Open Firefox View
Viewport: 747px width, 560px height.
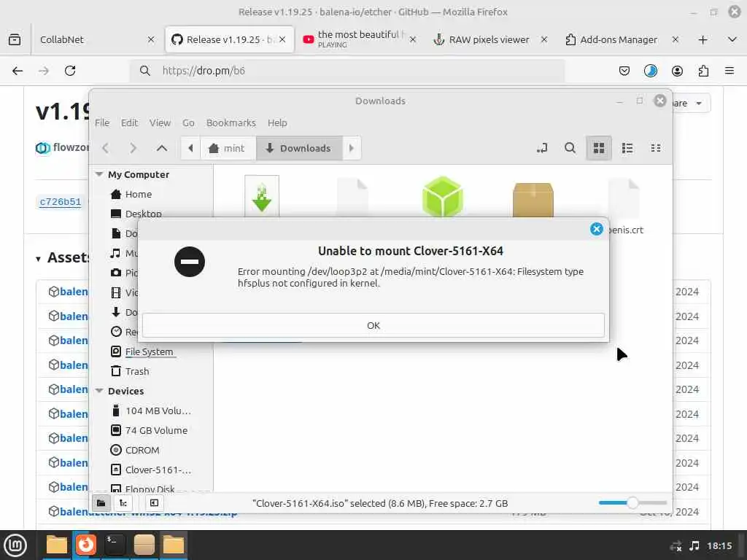(15, 39)
